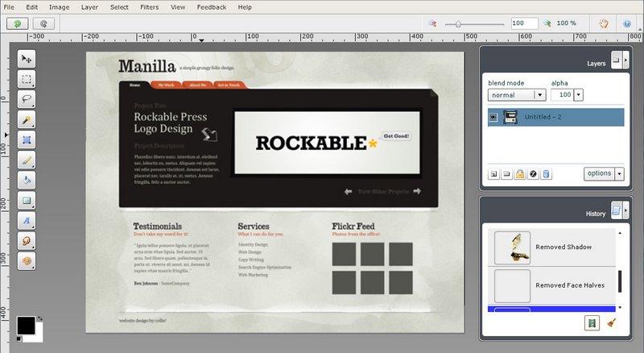644x353 pixels.
Task: Click the alpha value input field
Action: (x=562, y=95)
